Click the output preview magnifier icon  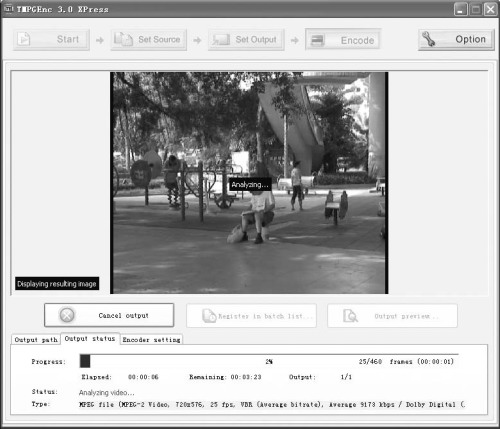[350, 316]
